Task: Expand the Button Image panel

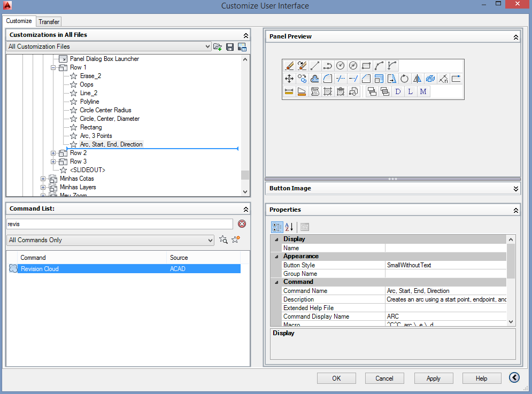Action: [x=515, y=189]
